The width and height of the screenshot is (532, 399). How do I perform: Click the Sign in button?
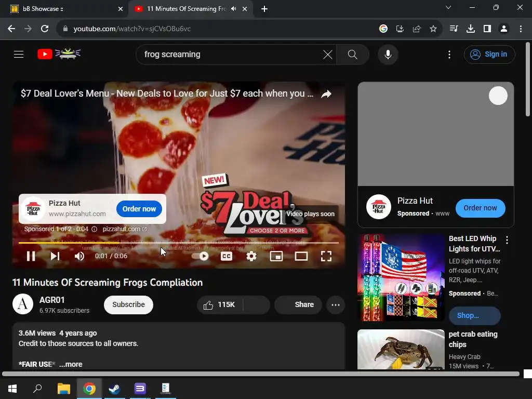pos(489,54)
